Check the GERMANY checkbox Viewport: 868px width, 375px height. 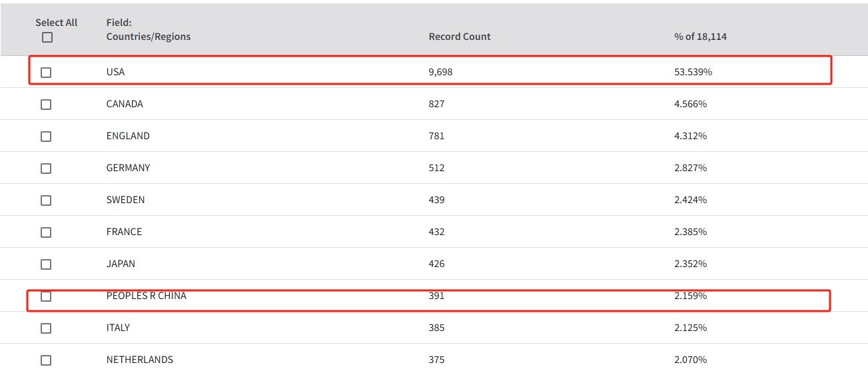tap(46, 169)
